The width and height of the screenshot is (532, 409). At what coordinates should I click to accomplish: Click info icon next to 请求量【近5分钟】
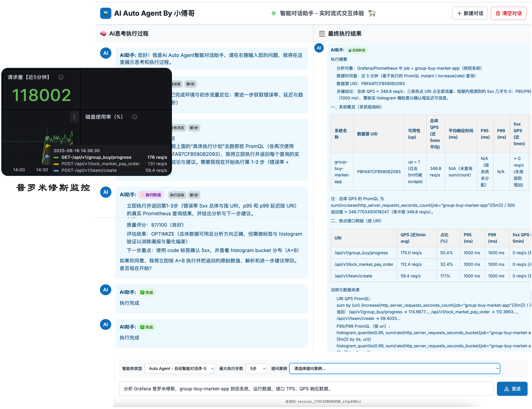61,77
